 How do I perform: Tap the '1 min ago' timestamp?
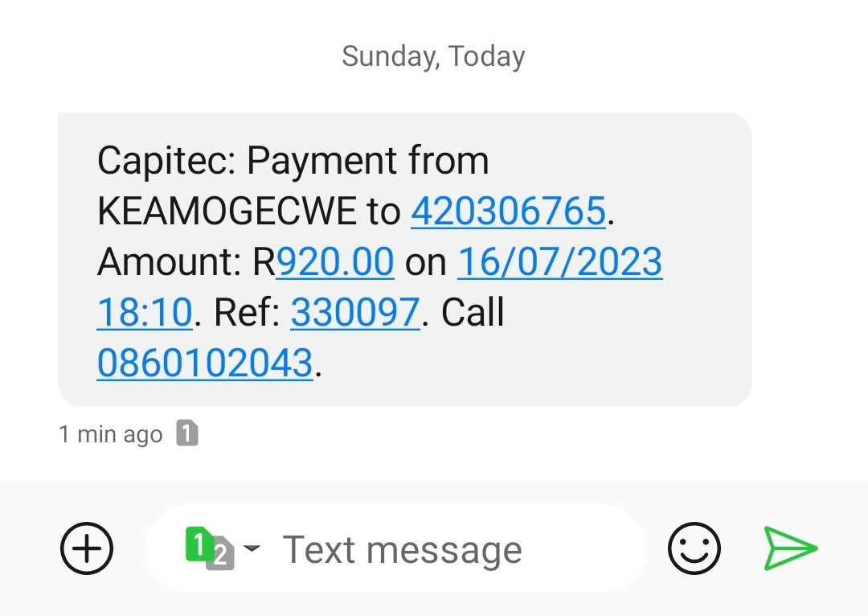pos(111,434)
